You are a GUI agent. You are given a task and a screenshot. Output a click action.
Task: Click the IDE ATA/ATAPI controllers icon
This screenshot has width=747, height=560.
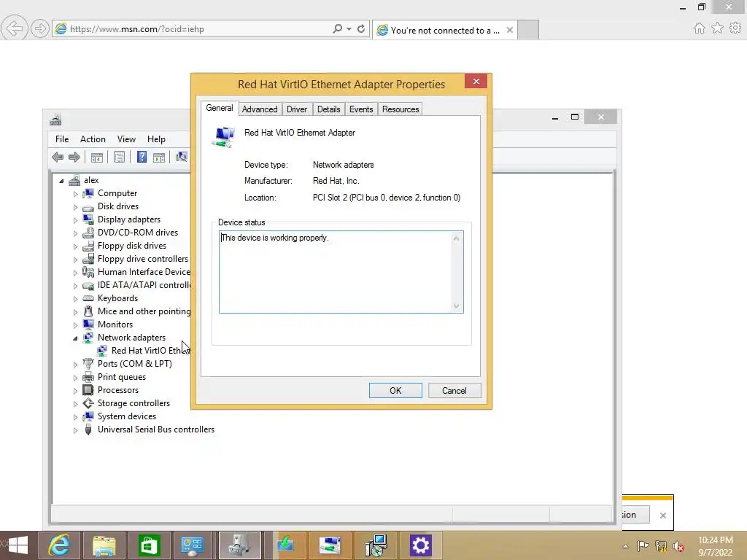[x=88, y=285]
